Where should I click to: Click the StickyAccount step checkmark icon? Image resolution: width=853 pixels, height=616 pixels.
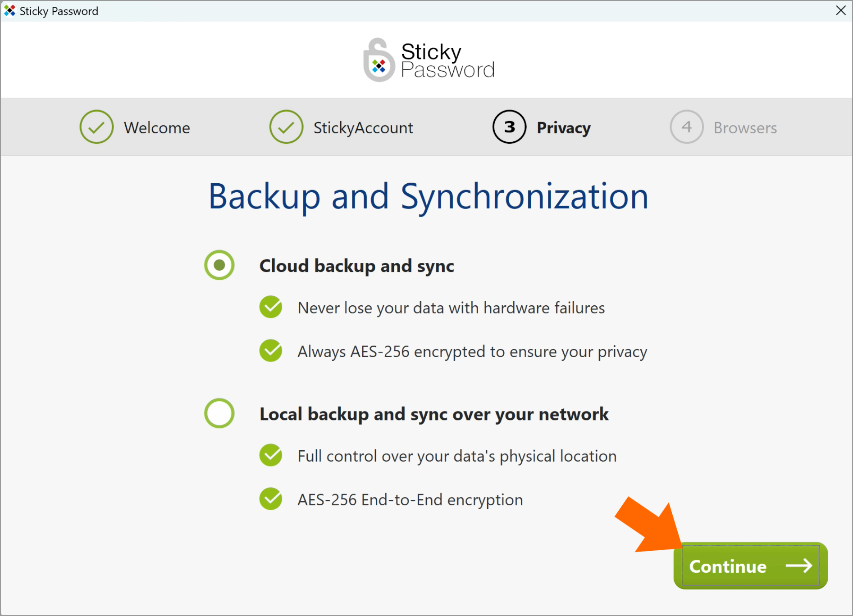tap(286, 127)
